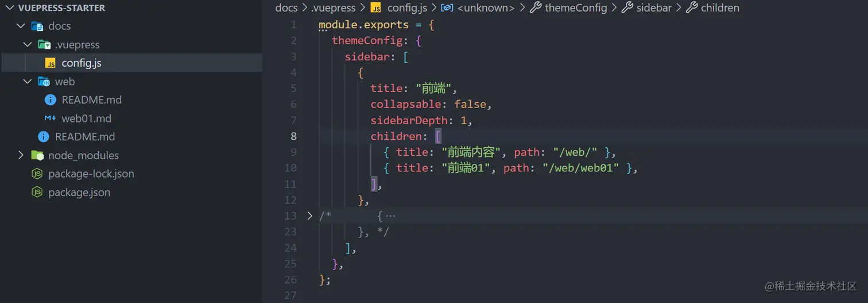Click the "前端内容" string on line 9
This screenshot has width=868, height=303.
click(470, 152)
